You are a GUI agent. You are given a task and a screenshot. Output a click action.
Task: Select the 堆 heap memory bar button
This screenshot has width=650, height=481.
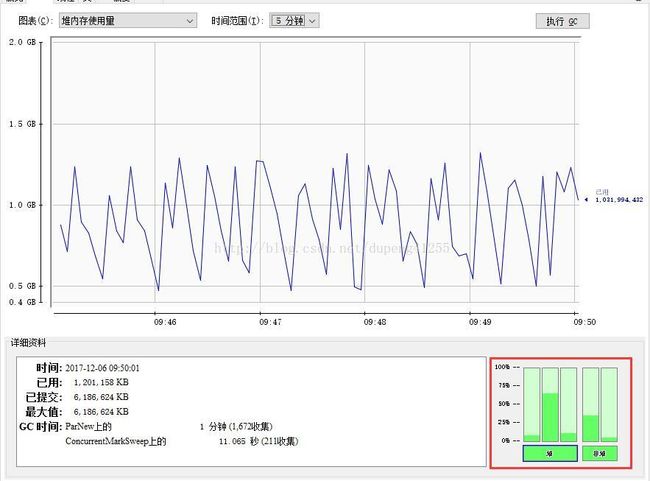pyautogui.click(x=550, y=453)
